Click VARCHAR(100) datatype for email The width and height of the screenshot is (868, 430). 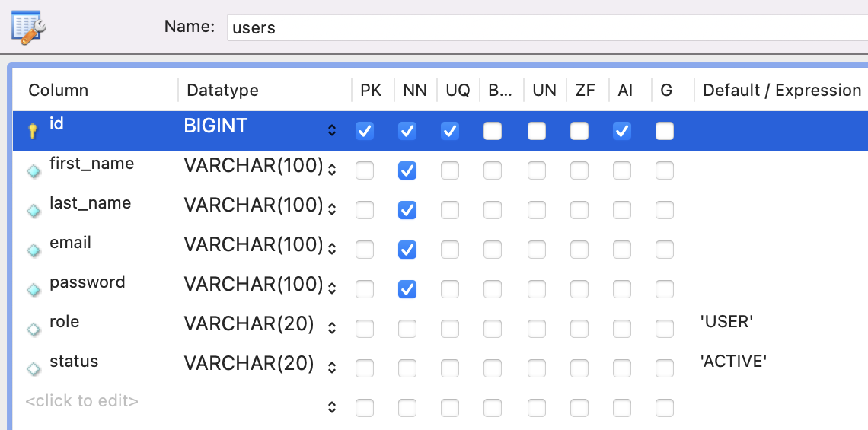coord(254,244)
